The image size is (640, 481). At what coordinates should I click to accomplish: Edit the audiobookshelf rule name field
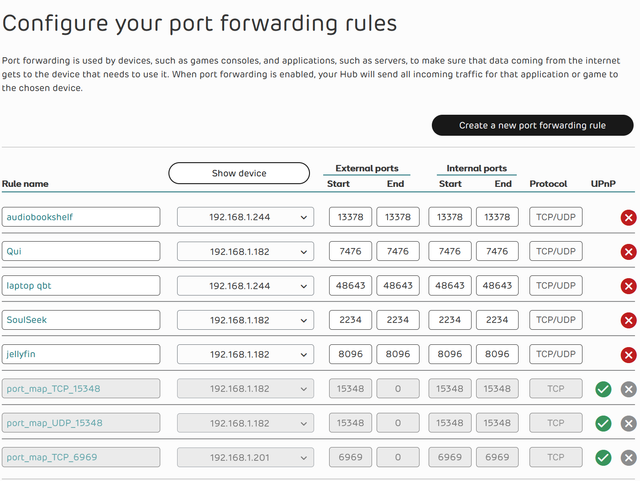[x=81, y=217]
